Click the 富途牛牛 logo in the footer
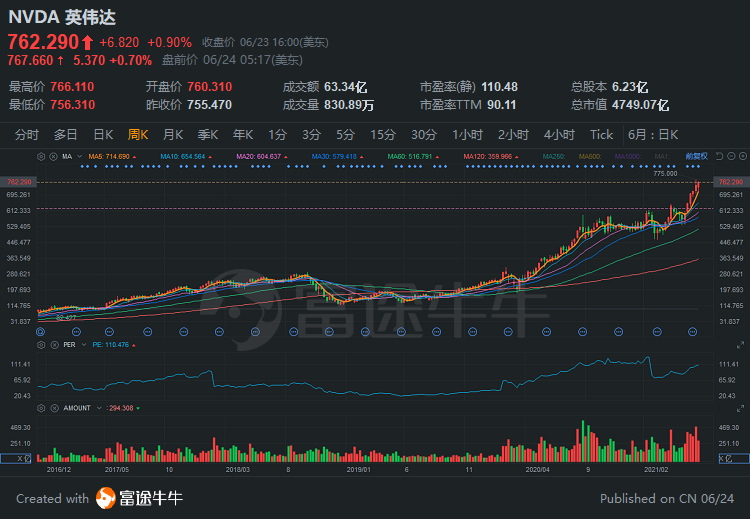 coord(139,498)
